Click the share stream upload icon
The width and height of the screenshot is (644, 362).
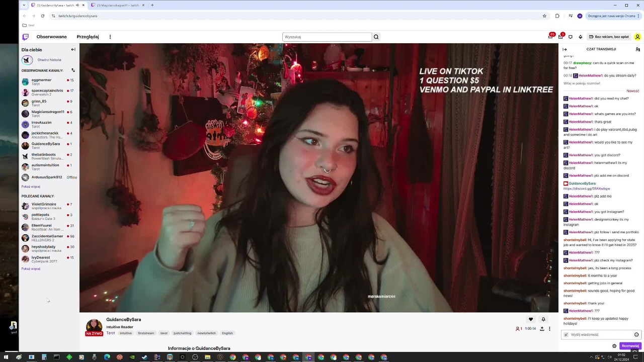coord(542,329)
